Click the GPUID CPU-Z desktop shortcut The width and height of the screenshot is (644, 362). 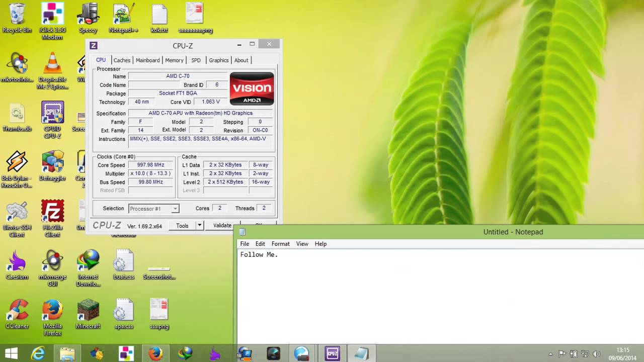click(x=52, y=120)
